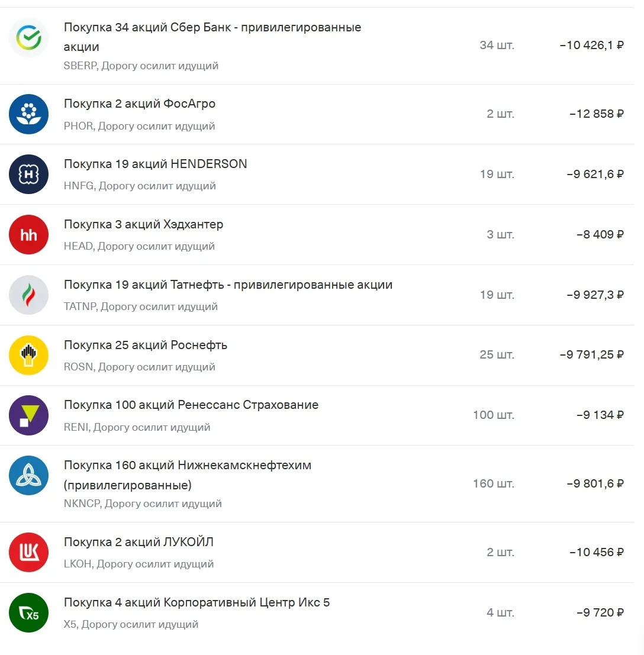
Task: Click the NKNCP ticker subtitle
Action: [x=143, y=504]
